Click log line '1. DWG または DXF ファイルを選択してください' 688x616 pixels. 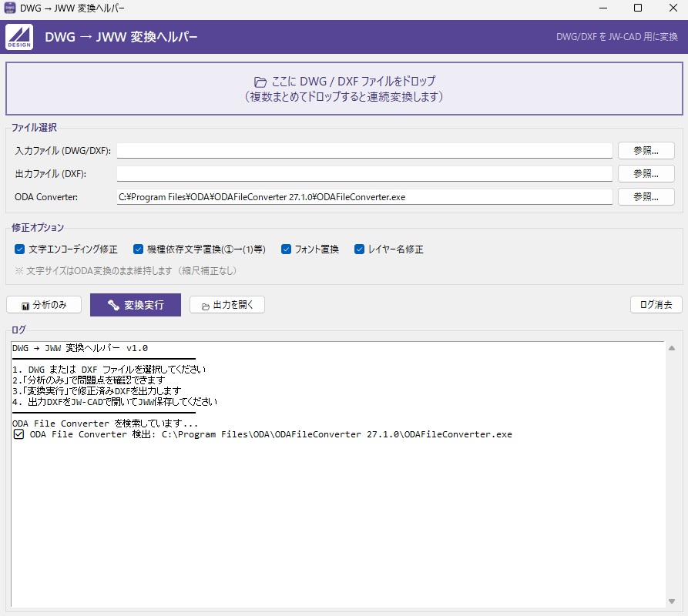[x=109, y=370]
